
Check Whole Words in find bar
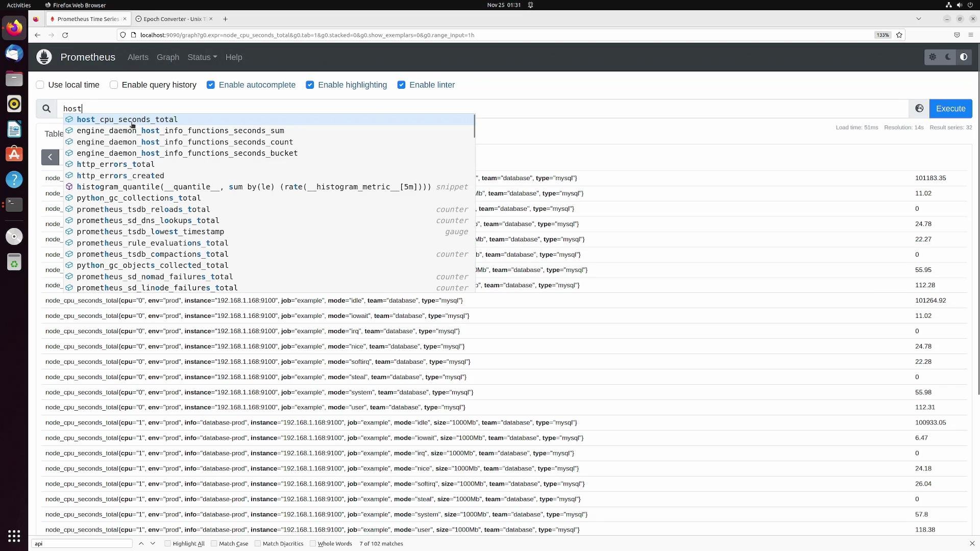(313, 543)
